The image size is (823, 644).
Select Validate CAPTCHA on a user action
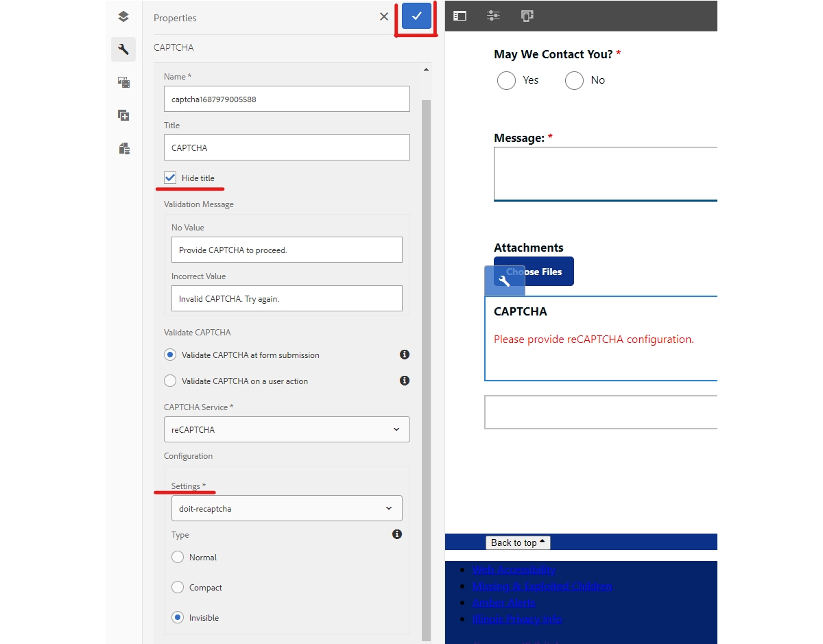click(170, 381)
